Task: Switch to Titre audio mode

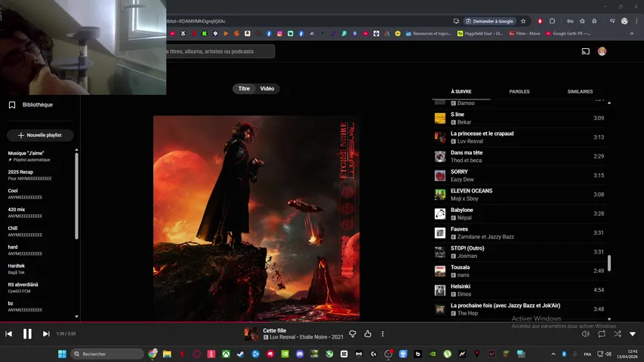Action: (244, 89)
